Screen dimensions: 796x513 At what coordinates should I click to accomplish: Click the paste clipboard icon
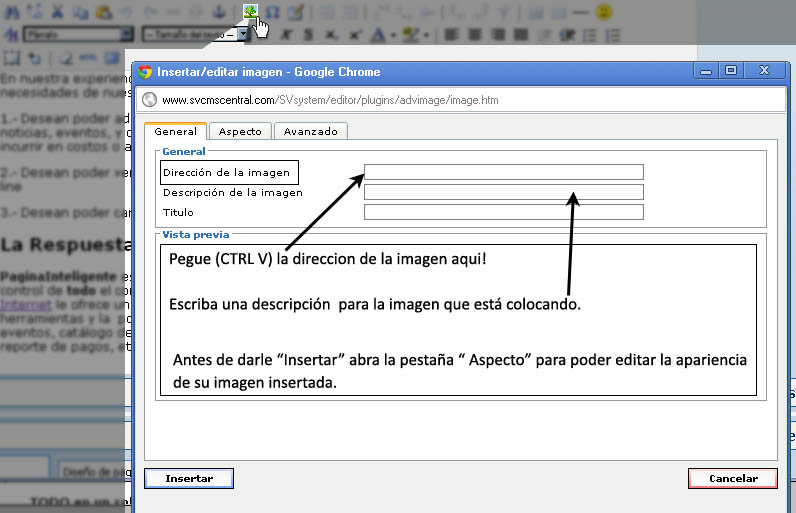[x=103, y=12]
